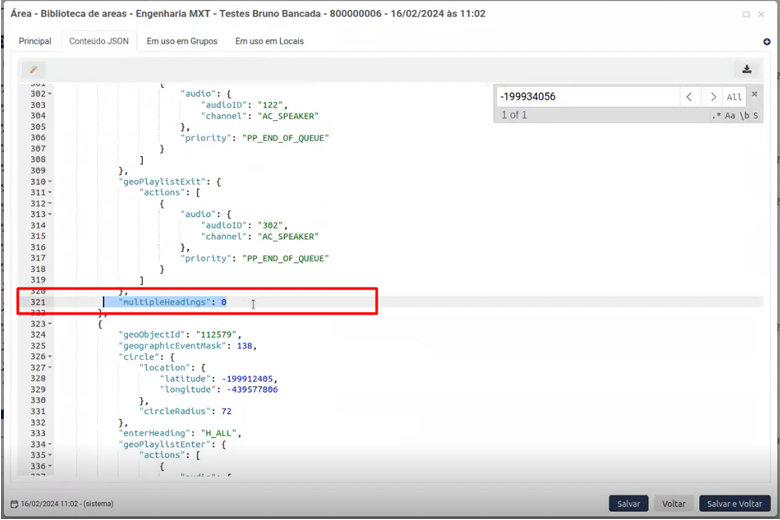
Task: Click the Salvar button
Action: pyautogui.click(x=628, y=504)
